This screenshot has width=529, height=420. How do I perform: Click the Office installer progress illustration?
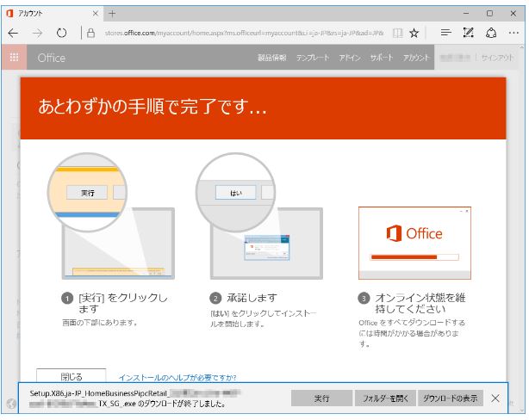[x=414, y=243]
